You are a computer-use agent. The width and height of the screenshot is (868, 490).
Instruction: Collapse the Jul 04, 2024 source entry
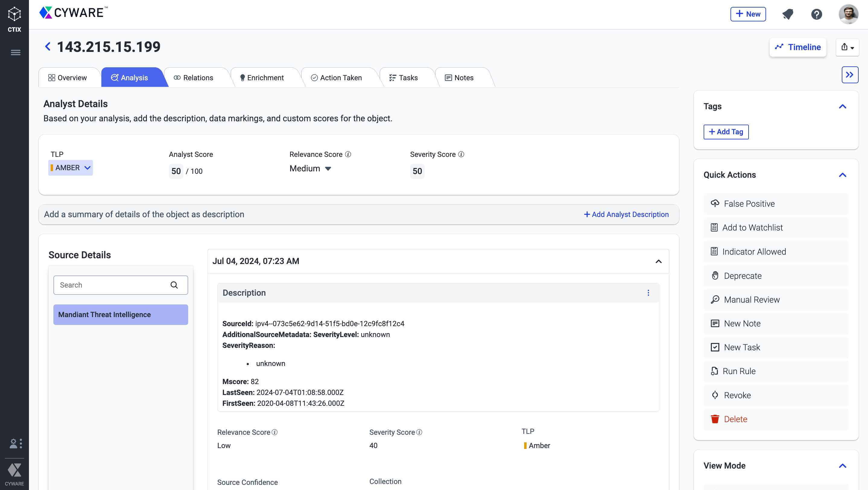click(x=658, y=261)
